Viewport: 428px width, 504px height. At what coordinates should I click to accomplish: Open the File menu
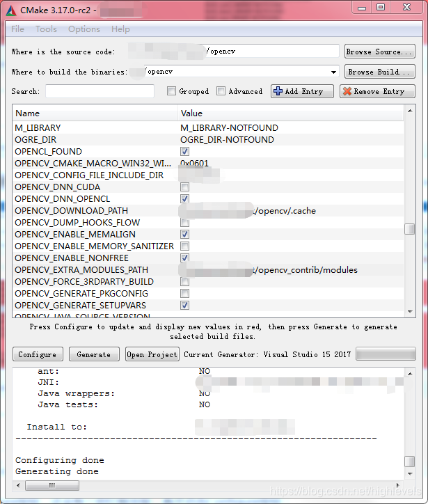(x=17, y=29)
